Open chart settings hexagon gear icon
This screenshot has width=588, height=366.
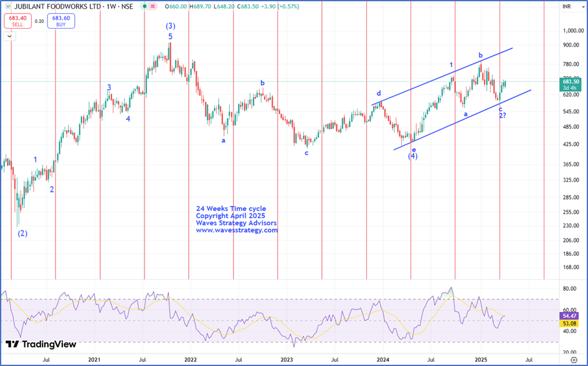pos(574,360)
